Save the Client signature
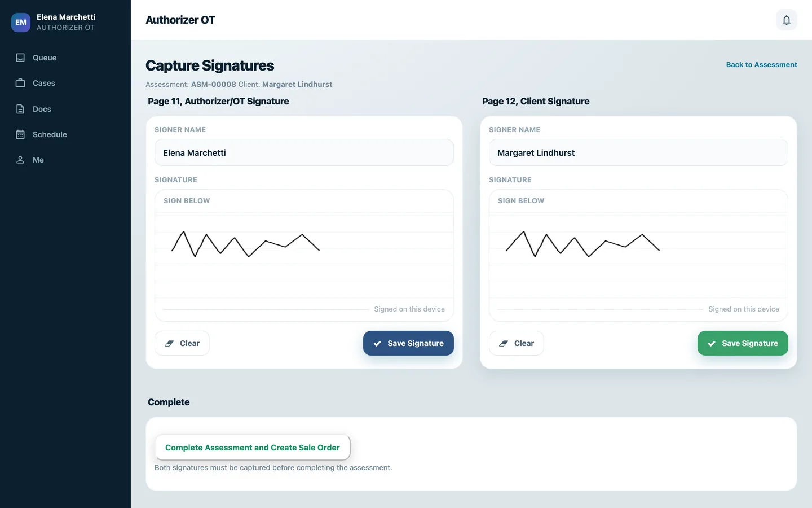 pos(743,343)
